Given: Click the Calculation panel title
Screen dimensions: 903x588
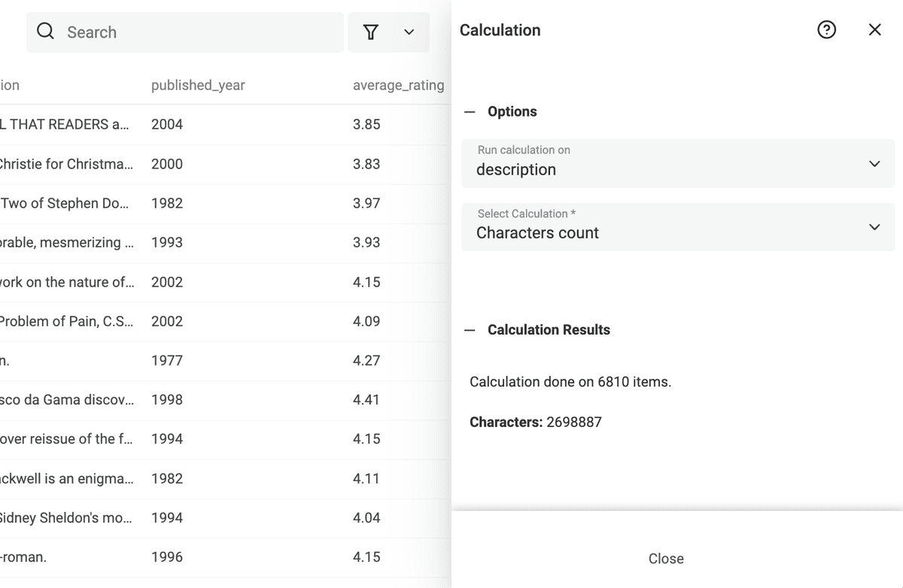Looking at the screenshot, I should coord(500,30).
